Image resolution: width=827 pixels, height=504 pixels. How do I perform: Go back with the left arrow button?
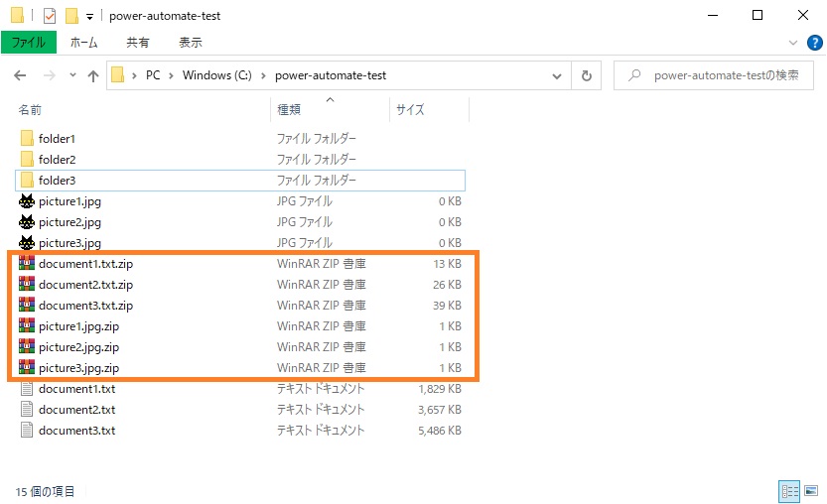click(x=20, y=75)
